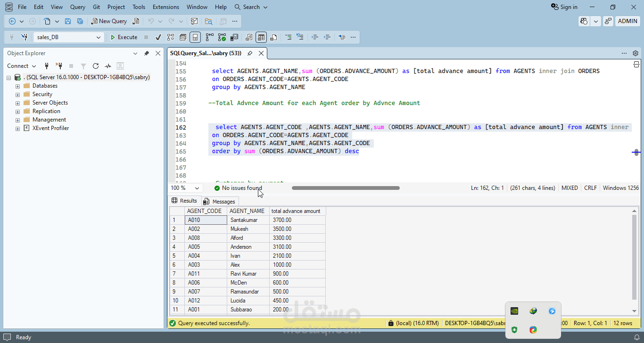Toggle Results to Grid output mode
Screen dimensions: 644x343
tap(261, 37)
